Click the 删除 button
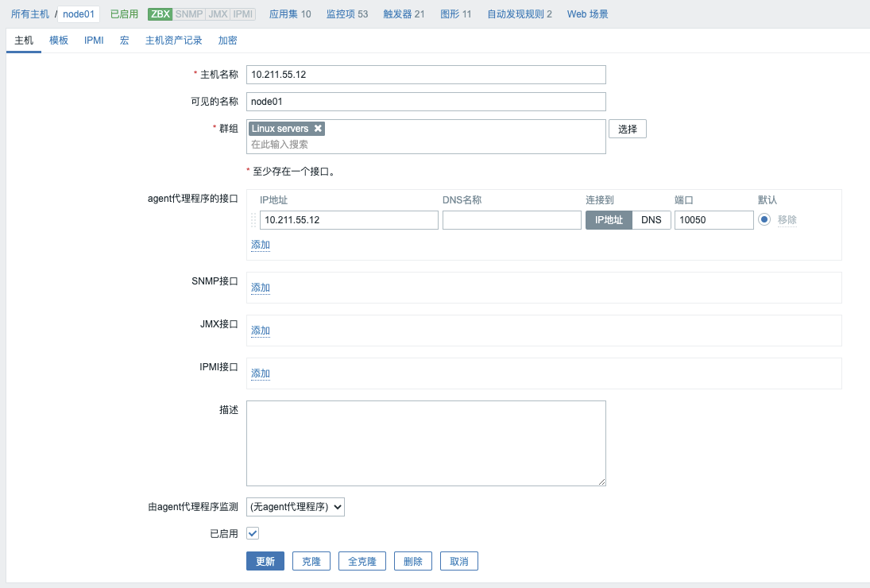 tap(413, 561)
